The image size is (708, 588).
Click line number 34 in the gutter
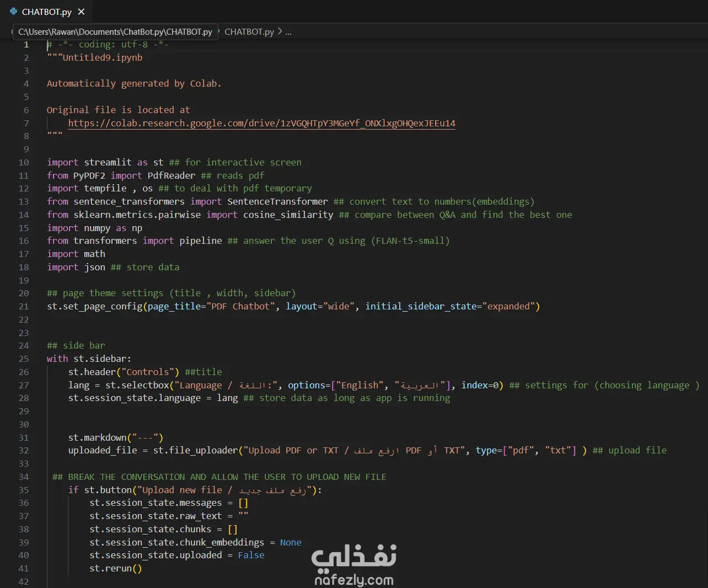point(24,477)
